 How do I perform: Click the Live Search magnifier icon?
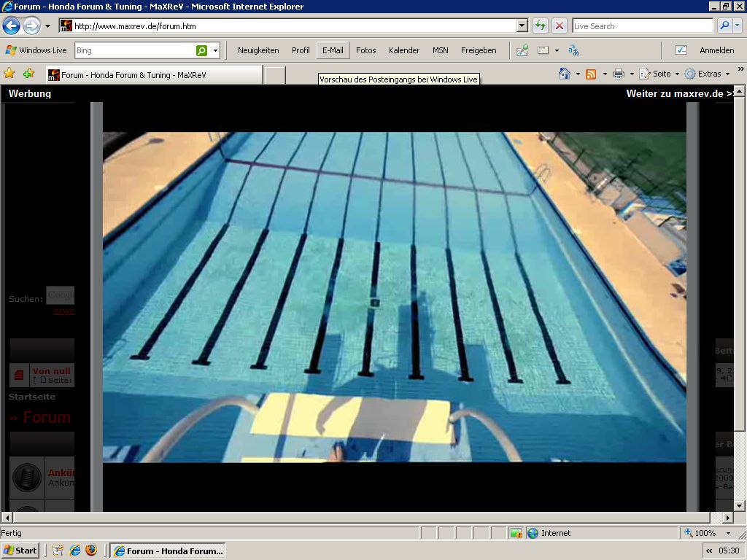[x=724, y=26]
